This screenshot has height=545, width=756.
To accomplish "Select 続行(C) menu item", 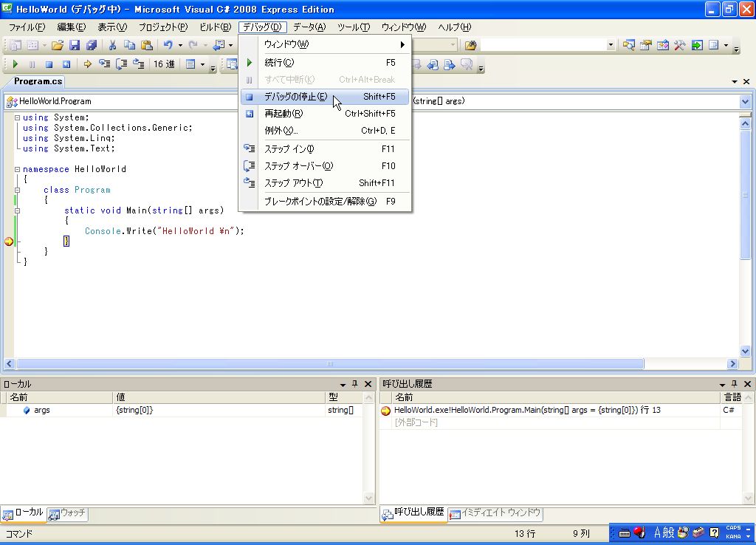I will (325, 63).
